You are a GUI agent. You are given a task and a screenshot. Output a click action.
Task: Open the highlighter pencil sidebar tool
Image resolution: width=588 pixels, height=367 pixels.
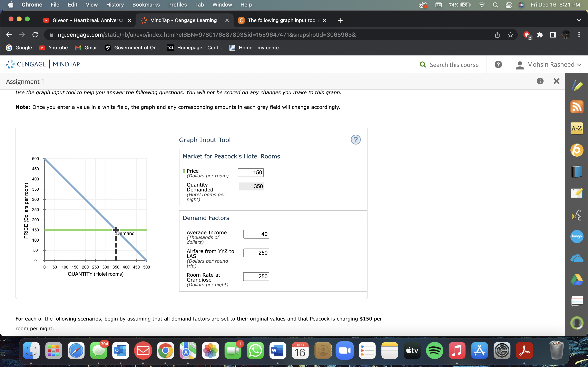coord(577,86)
